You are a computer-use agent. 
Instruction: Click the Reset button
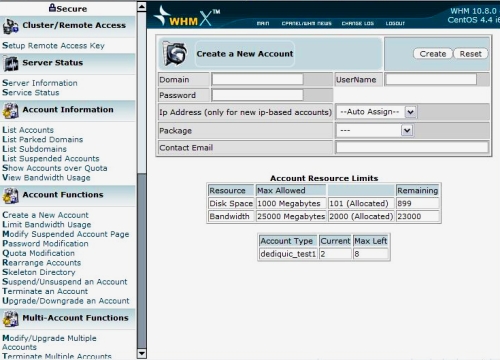pyautogui.click(x=470, y=54)
